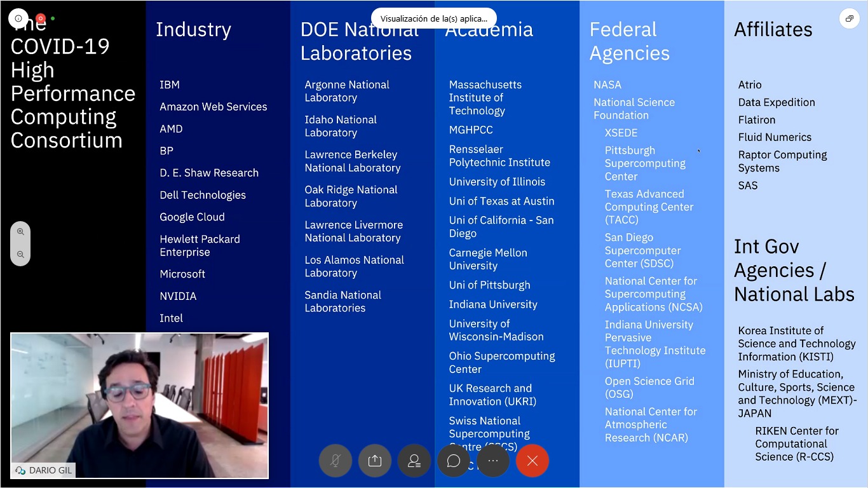Click the 'Affiliates' heading
Image resolution: width=868 pixels, height=488 pixels.
[773, 29]
